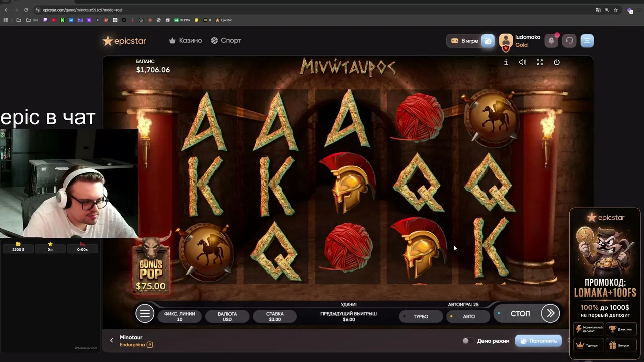Open Турниры in the promo card

pos(589,345)
